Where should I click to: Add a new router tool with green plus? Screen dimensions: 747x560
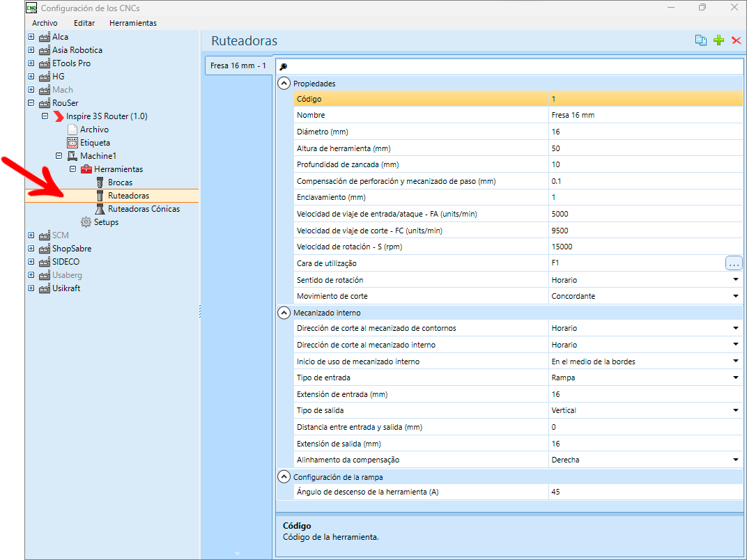tap(719, 40)
